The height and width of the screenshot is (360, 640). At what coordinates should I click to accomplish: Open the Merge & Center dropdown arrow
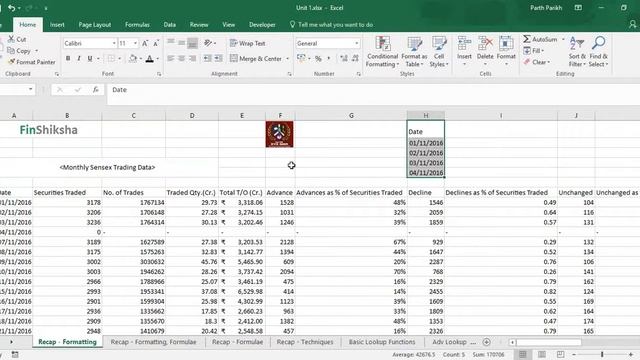(x=287, y=59)
